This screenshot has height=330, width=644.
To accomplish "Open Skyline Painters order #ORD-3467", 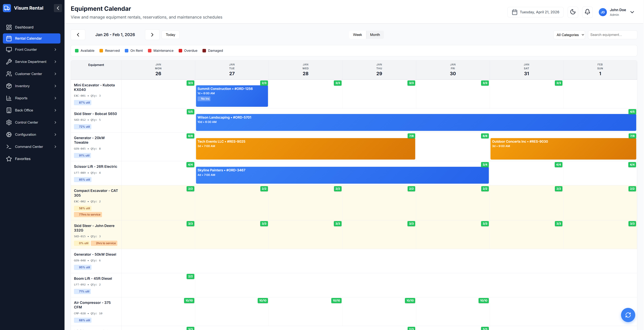I will tap(342, 175).
